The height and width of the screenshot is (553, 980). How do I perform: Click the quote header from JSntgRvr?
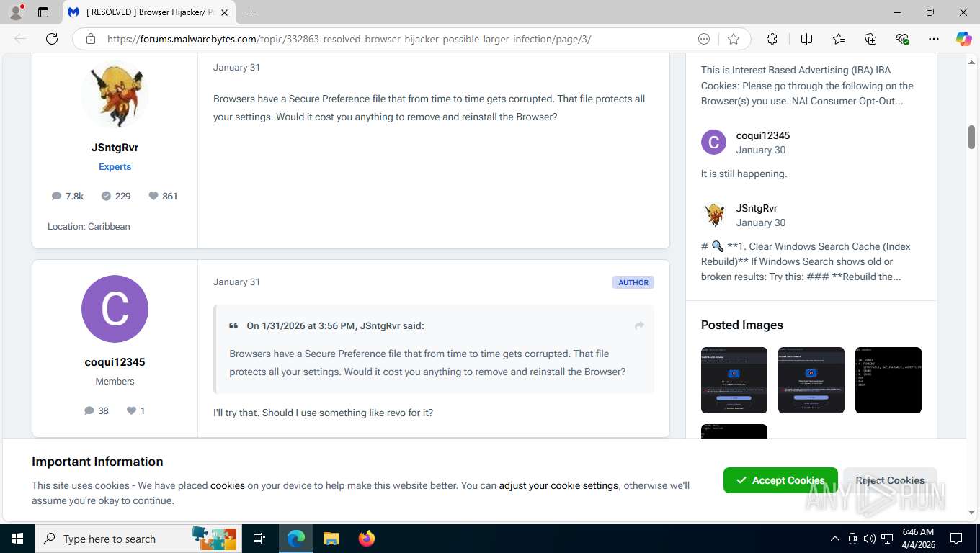pos(335,325)
